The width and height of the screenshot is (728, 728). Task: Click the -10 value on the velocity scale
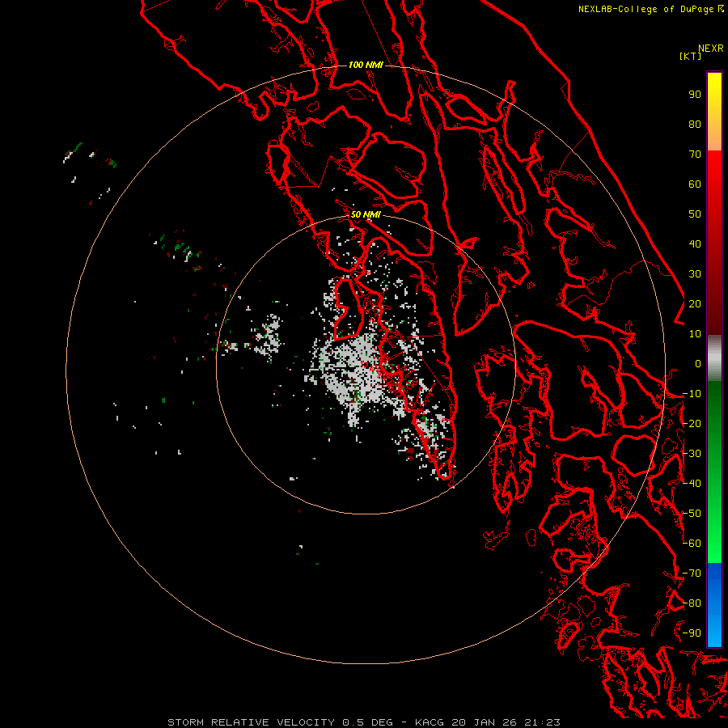(692, 394)
